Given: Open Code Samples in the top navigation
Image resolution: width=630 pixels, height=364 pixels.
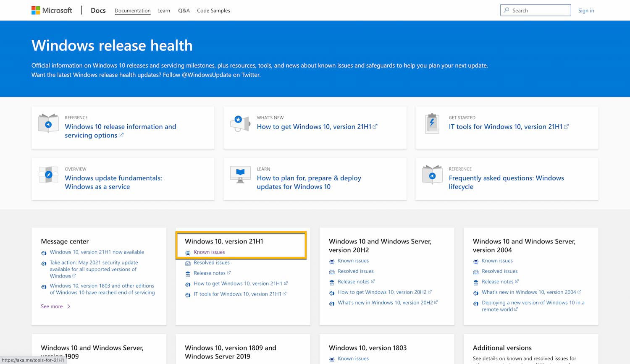Looking at the screenshot, I should (x=213, y=10).
